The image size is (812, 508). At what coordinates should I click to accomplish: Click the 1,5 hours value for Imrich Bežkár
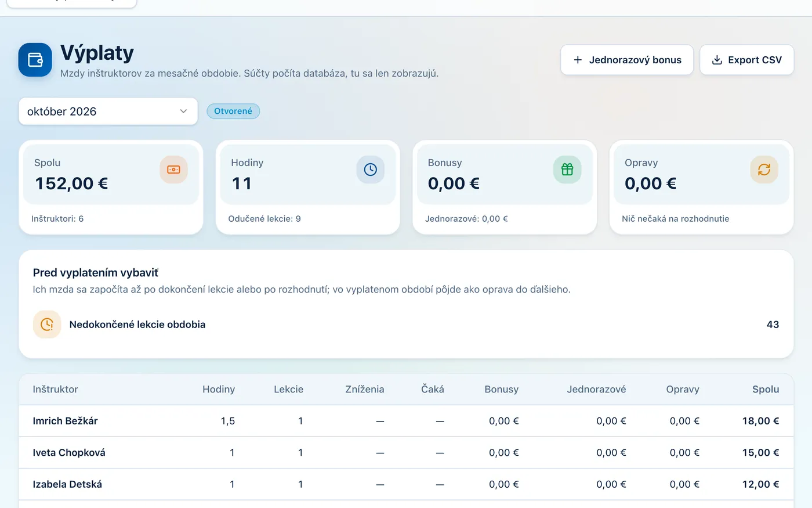tap(228, 421)
